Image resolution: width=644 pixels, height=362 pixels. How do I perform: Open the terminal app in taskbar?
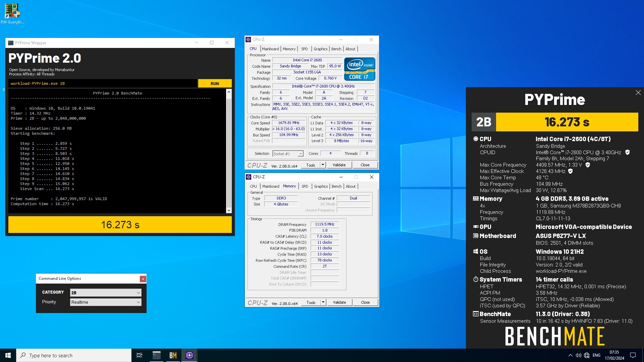click(x=157, y=355)
